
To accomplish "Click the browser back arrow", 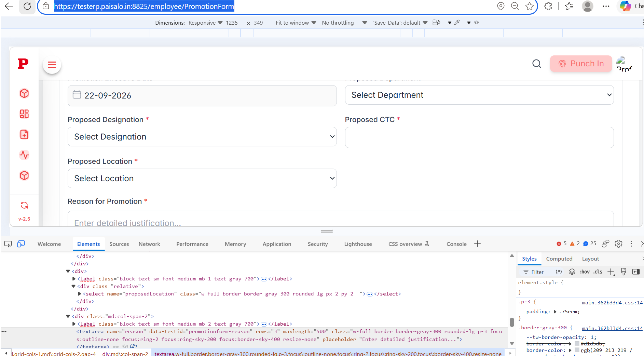I will pos(9,6).
